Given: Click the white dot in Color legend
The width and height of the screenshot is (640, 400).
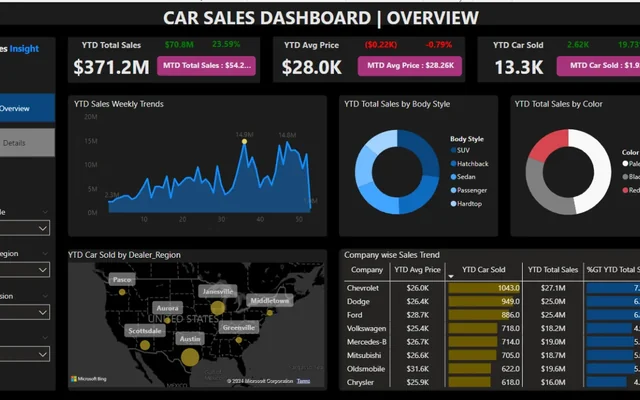Looking at the screenshot, I should [625, 164].
